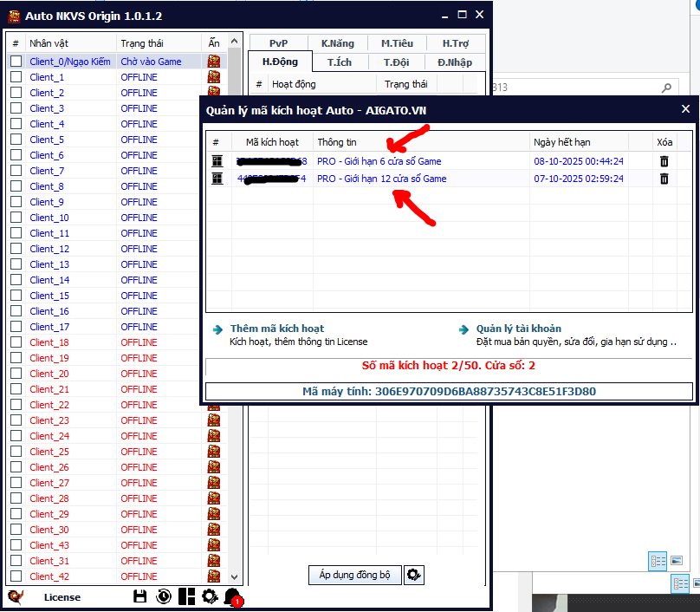Select the Client_0/Ngạo Kiếm row name
Viewport: 700px width, 612px height.
70,62
